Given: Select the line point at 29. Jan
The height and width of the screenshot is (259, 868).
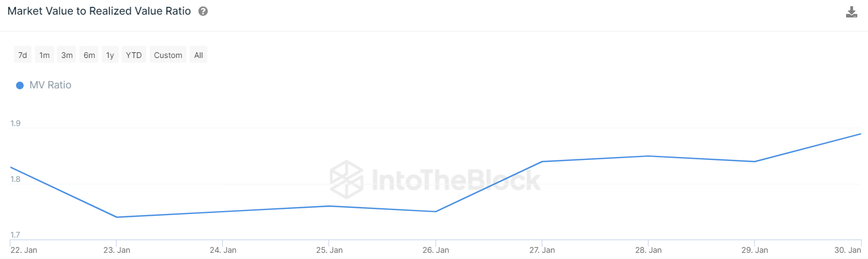Looking at the screenshot, I should (754, 162).
